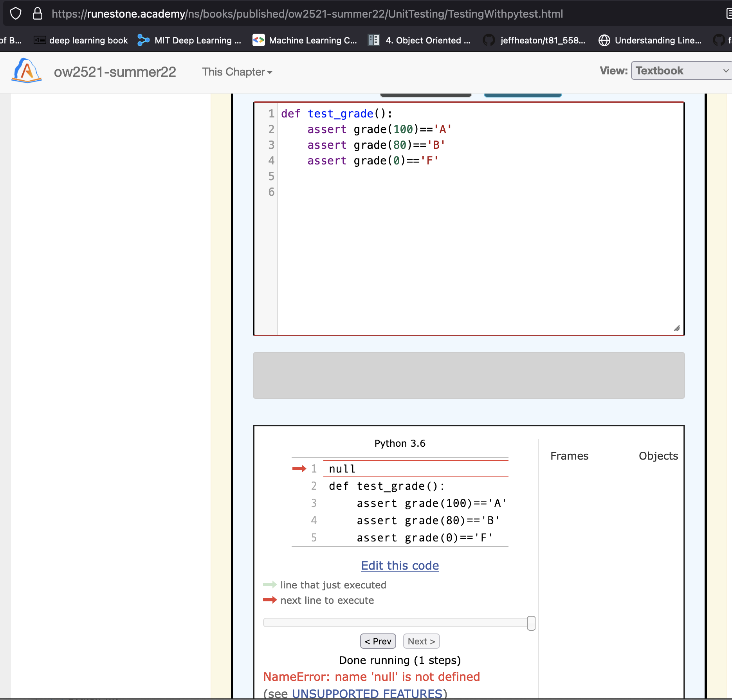Click the ow2521-summer22 course title
This screenshot has height=700, width=732.
coord(115,72)
